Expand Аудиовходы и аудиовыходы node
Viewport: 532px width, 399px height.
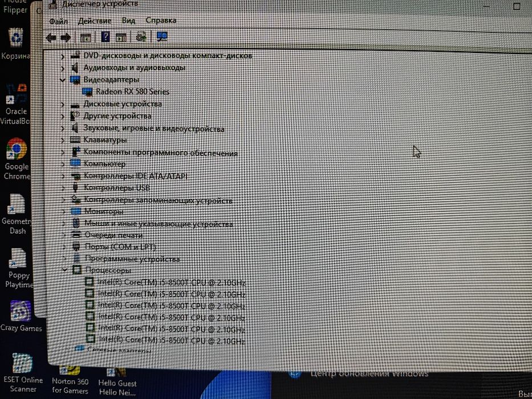coord(62,68)
